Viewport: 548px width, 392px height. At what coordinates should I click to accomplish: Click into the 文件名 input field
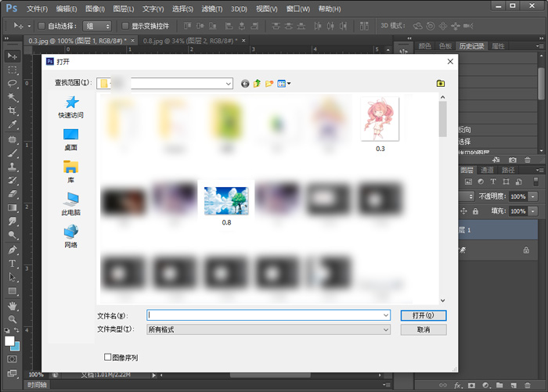click(x=265, y=315)
